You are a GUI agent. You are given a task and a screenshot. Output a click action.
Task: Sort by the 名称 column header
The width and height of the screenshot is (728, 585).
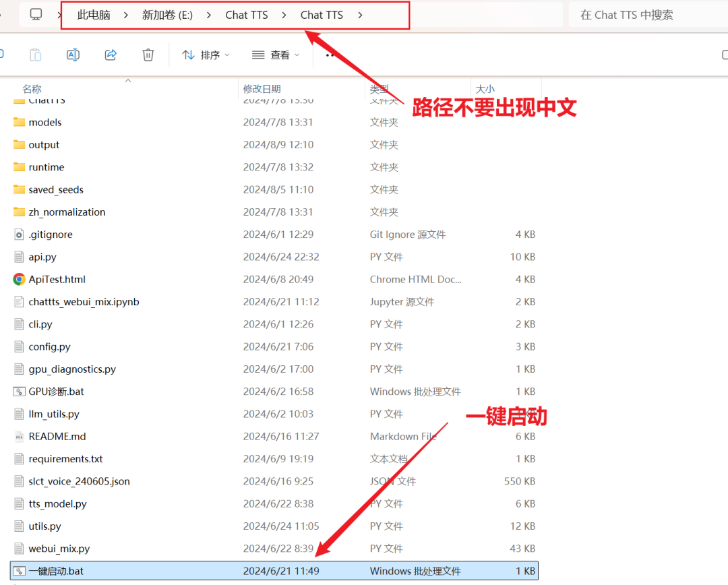click(x=32, y=89)
